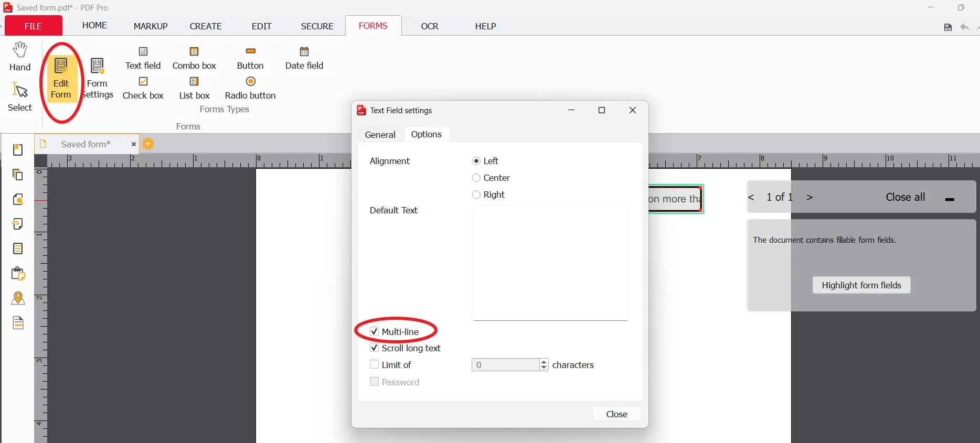Add a Button form element

[250, 58]
